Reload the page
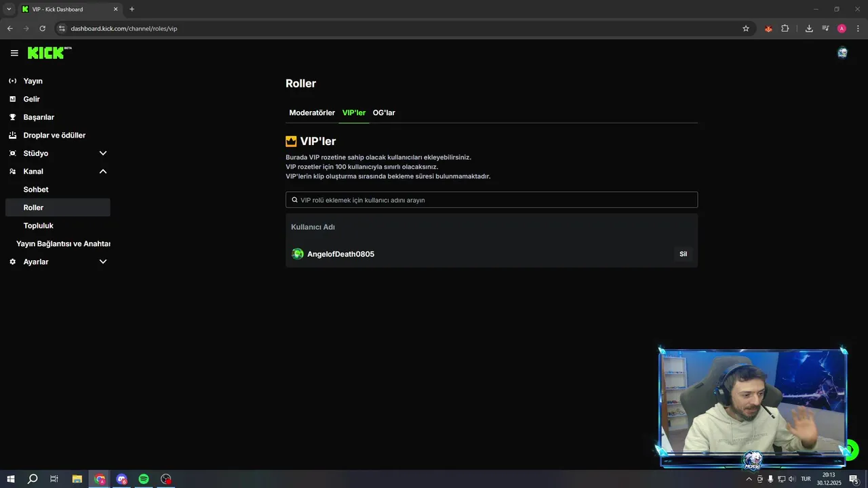This screenshot has width=868, height=488. point(42,28)
